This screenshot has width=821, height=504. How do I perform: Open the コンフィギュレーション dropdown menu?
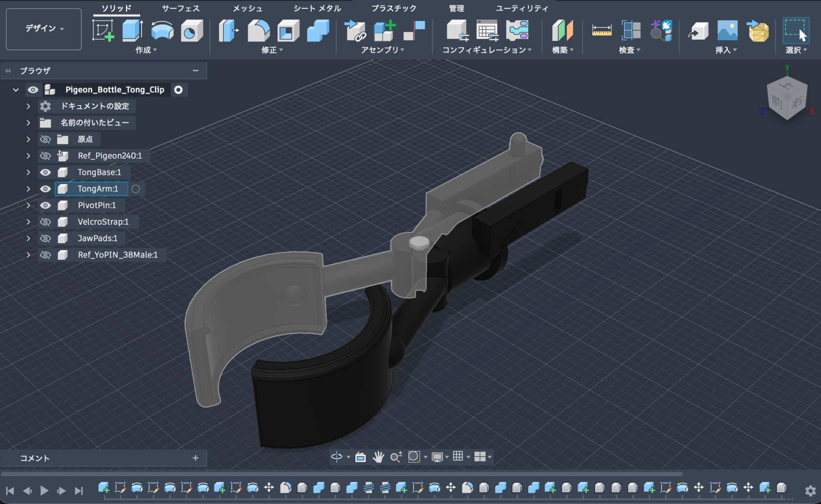pos(487,50)
